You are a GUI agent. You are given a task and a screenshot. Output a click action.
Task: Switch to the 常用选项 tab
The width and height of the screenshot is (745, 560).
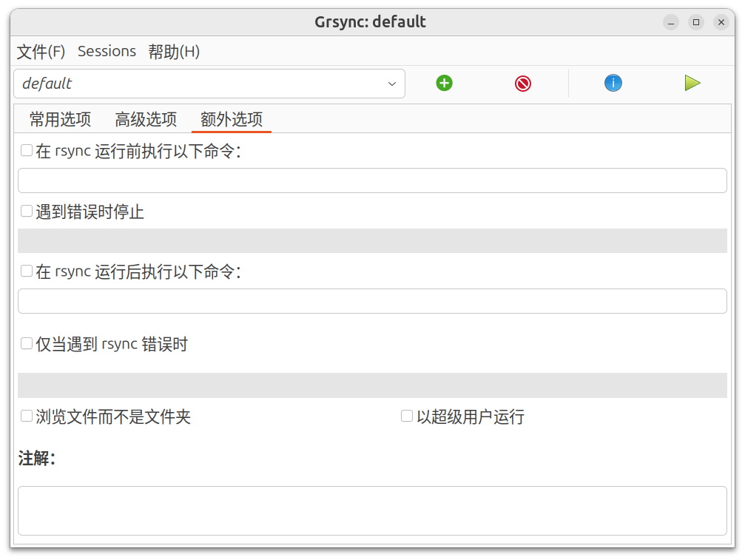[x=60, y=119]
